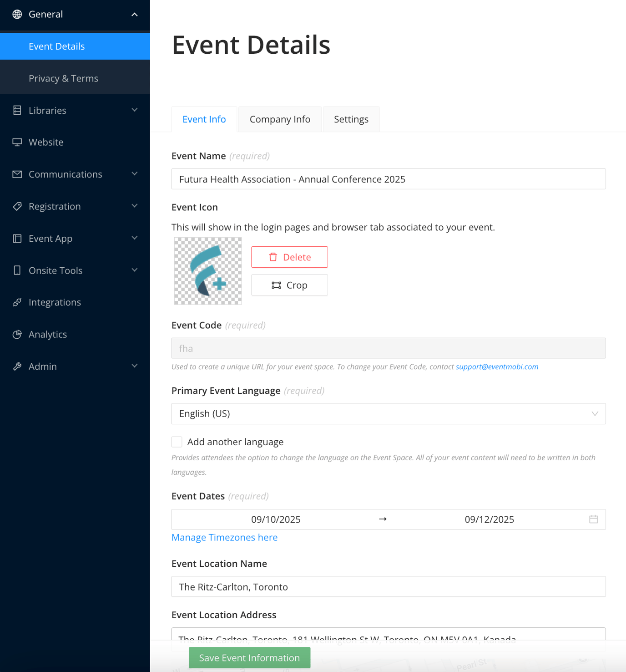Click the Registration tag icon
The width and height of the screenshot is (626, 672).
point(17,206)
